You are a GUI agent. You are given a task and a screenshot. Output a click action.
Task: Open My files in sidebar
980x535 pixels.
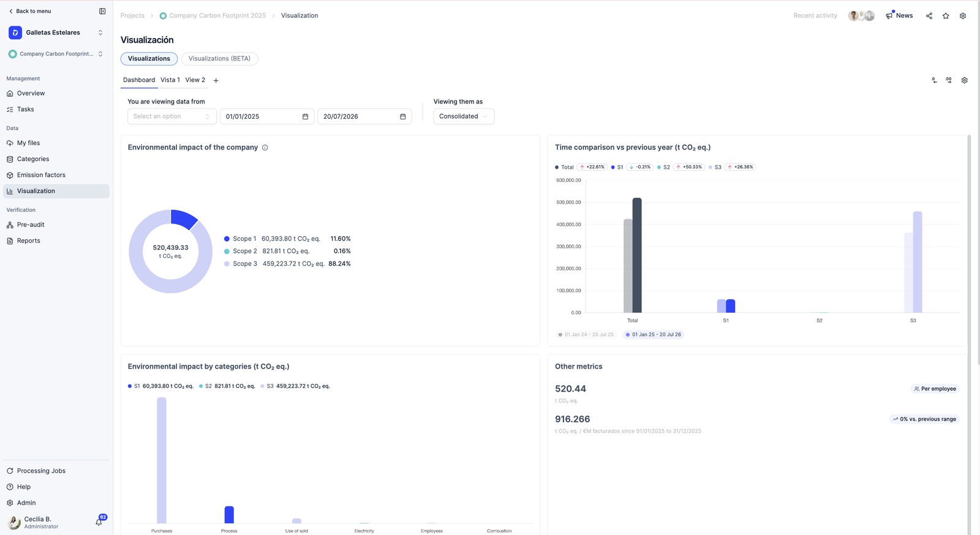(x=56, y=143)
